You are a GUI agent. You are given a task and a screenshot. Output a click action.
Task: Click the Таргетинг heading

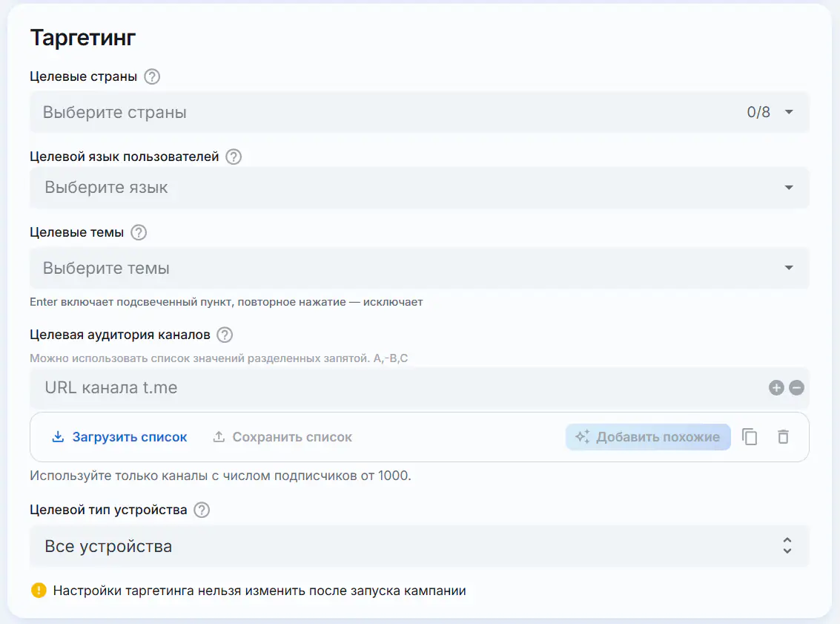click(83, 38)
